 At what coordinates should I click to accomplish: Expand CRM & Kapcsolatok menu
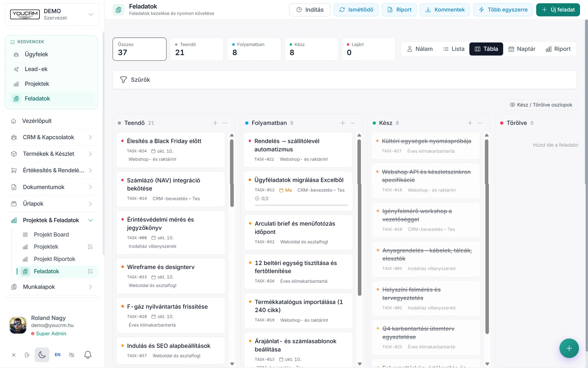click(x=51, y=137)
